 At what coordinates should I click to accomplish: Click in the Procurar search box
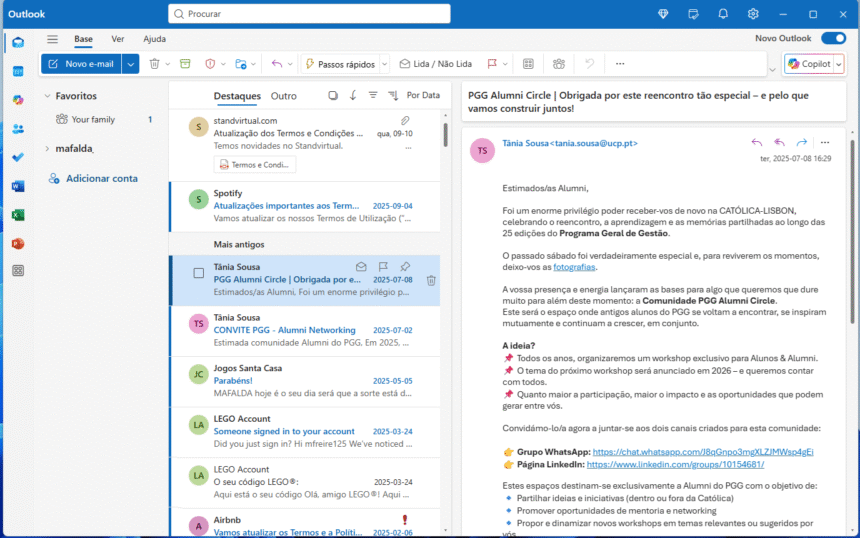point(310,14)
